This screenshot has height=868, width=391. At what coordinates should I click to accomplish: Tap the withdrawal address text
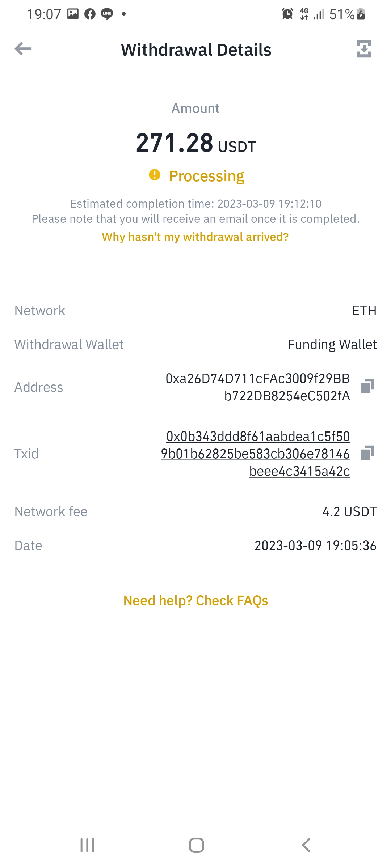pos(258,387)
